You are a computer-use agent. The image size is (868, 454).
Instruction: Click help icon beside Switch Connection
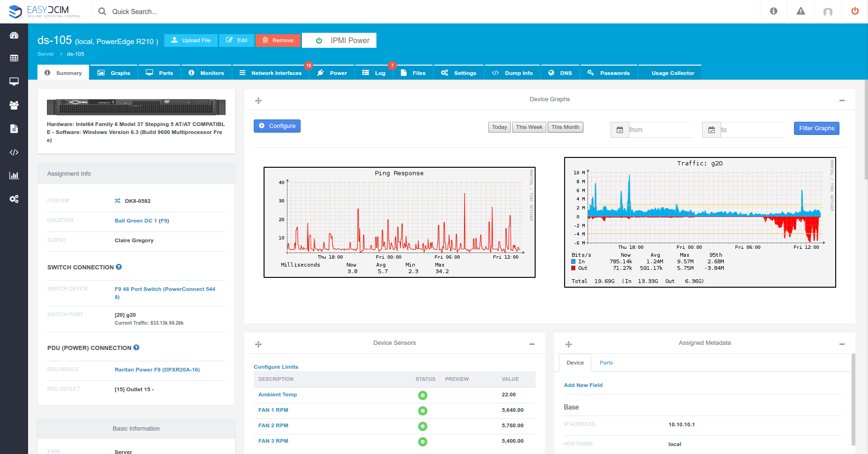[119, 267]
